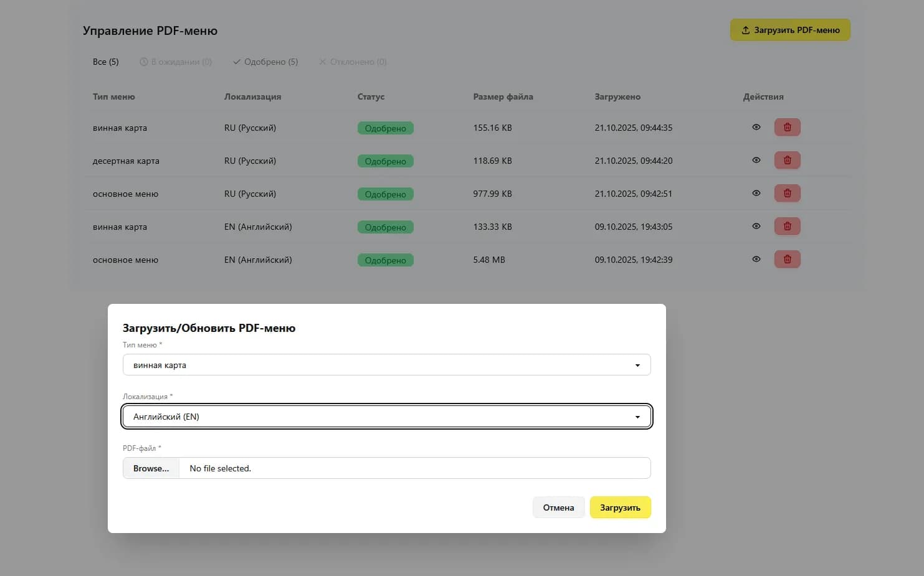
Task: View the основное меню EN PDF
Action: [x=756, y=259]
